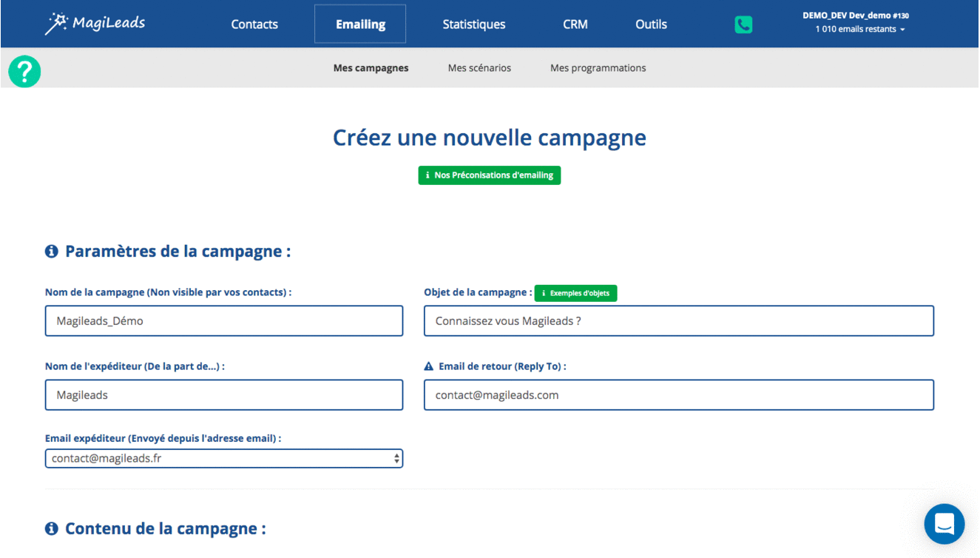This screenshot has width=980, height=558.
Task: Click Exemples d'objets button
Action: point(575,293)
